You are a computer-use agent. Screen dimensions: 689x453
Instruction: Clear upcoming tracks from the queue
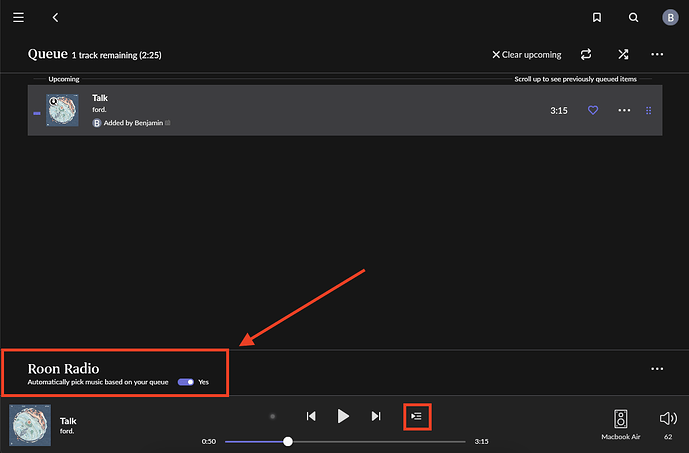pyautogui.click(x=526, y=55)
